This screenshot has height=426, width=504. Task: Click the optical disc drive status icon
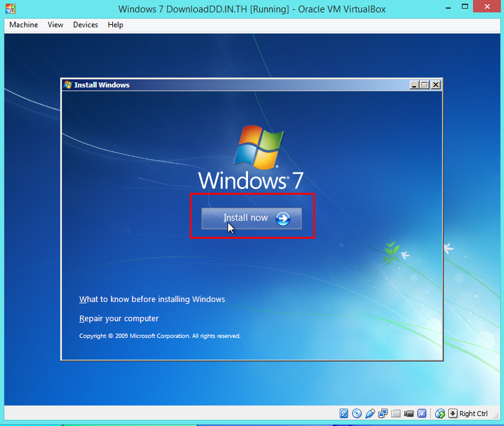(x=357, y=414)
